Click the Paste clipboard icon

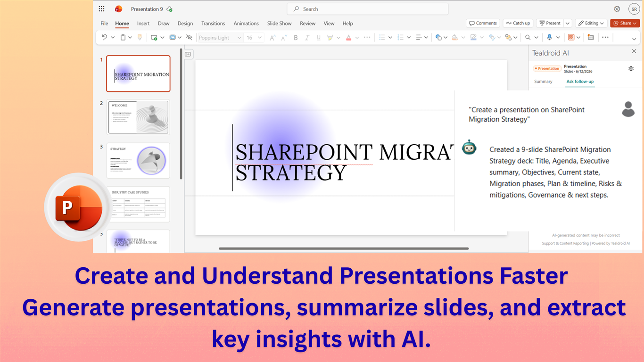coord(123,37)
